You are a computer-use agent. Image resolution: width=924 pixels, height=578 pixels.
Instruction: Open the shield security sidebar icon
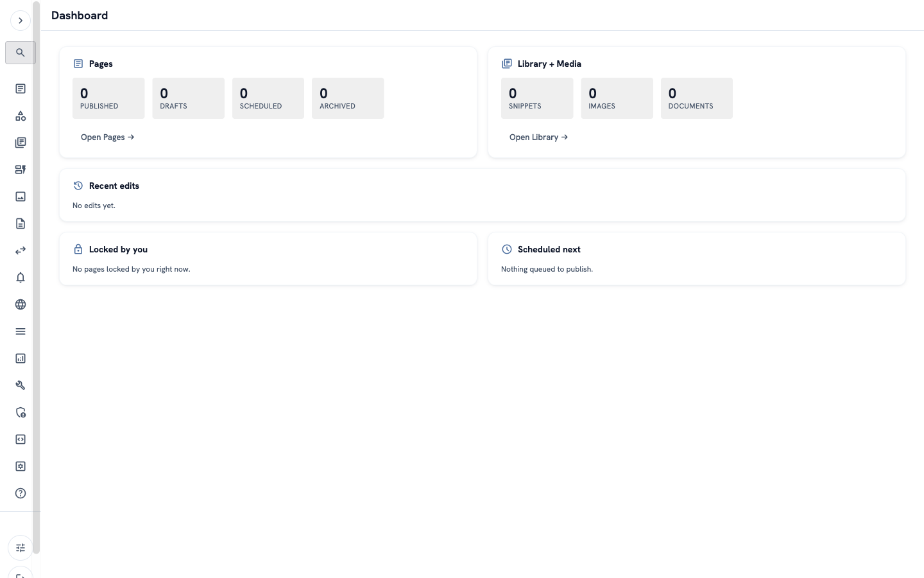(21, 412)
